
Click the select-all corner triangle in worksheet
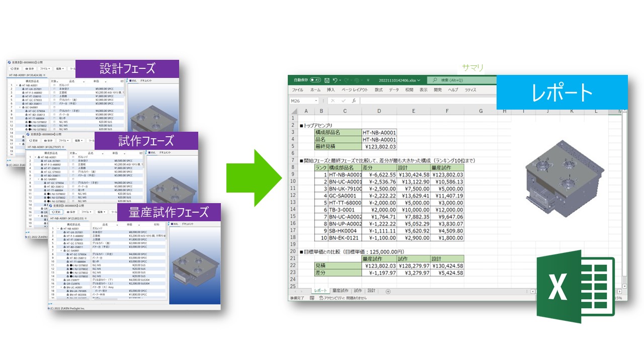tap(294, 111)
